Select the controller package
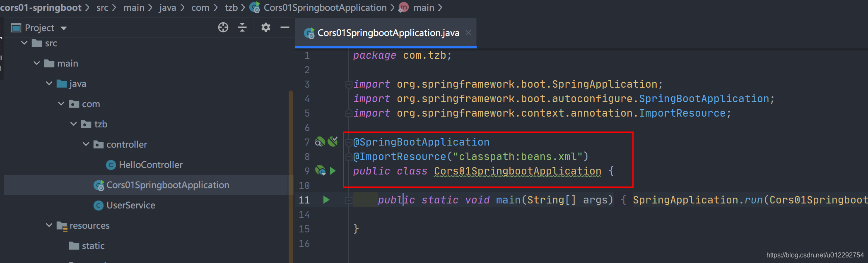The height and width of the screenshot is (263, 868). (127, 144)
